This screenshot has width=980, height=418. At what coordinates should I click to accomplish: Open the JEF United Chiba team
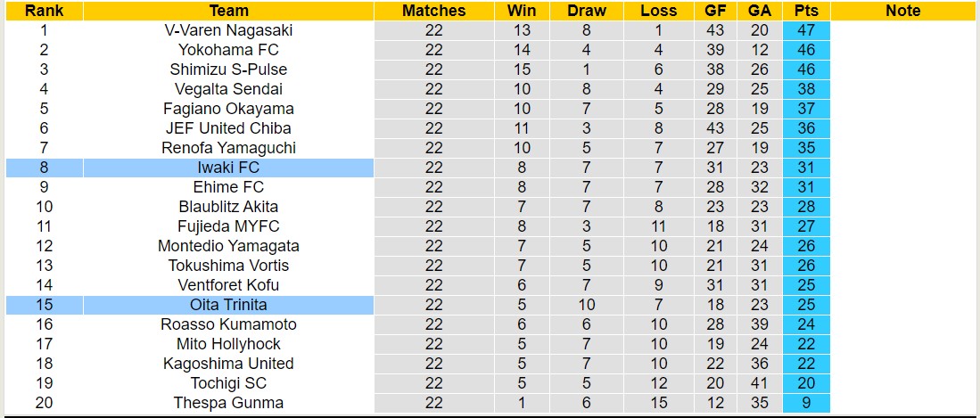tap(228, 128)
